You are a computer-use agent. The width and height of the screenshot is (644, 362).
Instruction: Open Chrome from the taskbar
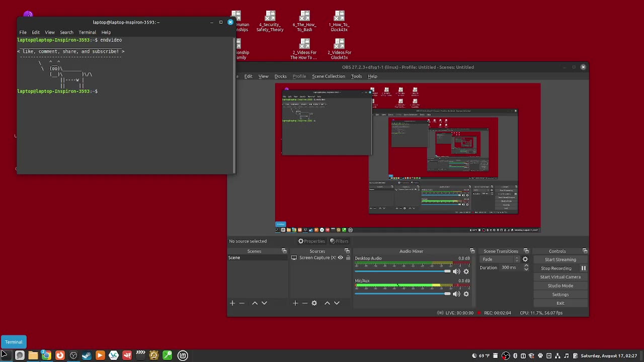pos(46,356)
